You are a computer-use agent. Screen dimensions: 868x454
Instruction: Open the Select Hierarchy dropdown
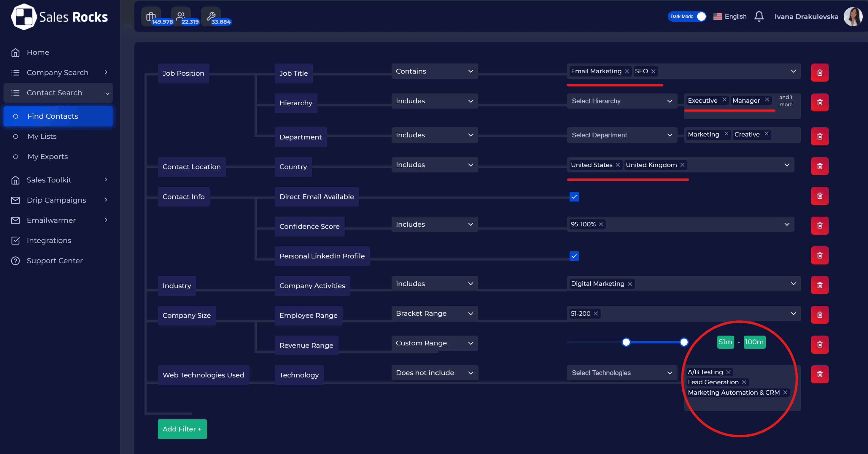tap(622, 101)
